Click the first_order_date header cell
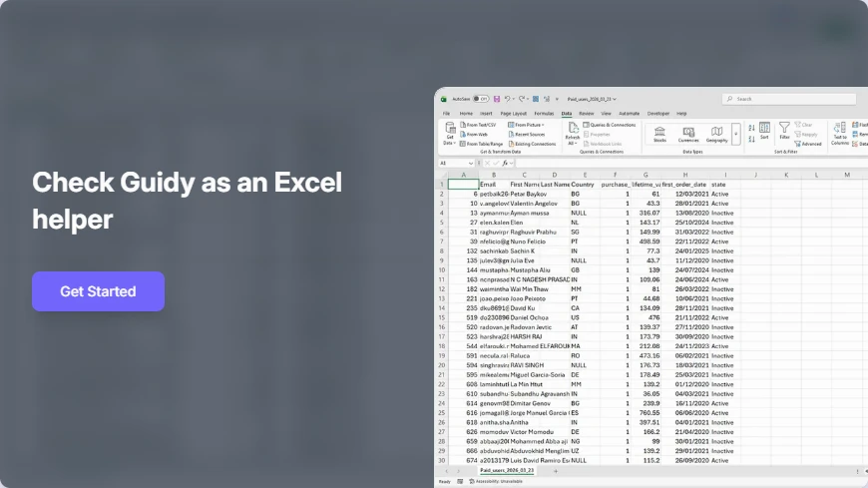 [x=685, y=185]
